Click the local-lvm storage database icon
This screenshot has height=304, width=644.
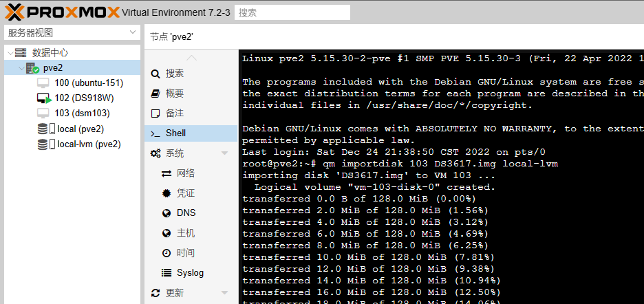click(x=42, y=144)
